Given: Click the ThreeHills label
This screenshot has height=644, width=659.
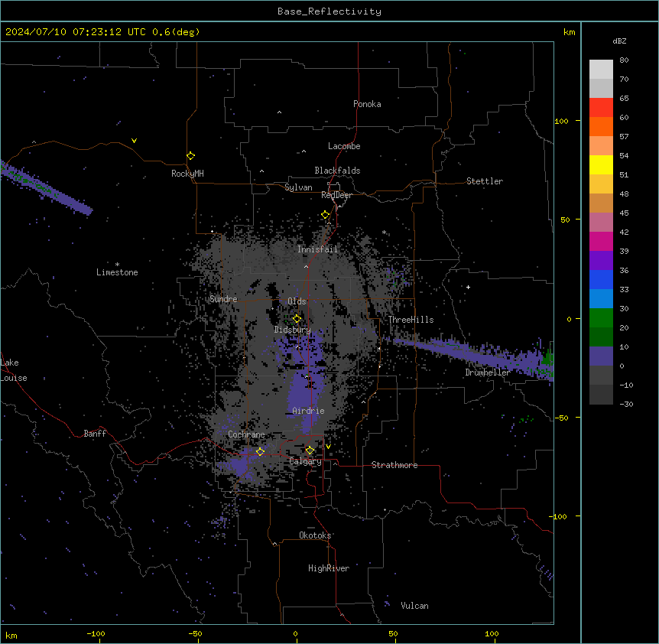Looking at the screenshot, I should click(x=411, y=320).
